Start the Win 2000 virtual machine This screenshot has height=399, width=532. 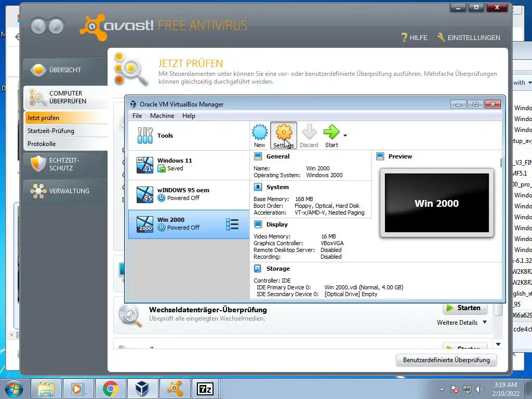click(x=331, y=136)
